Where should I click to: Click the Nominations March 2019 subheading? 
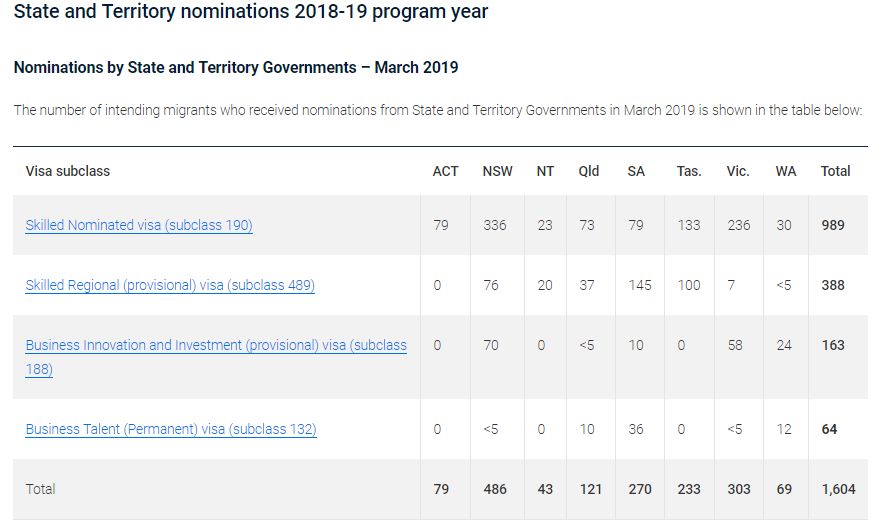point(236,67)
